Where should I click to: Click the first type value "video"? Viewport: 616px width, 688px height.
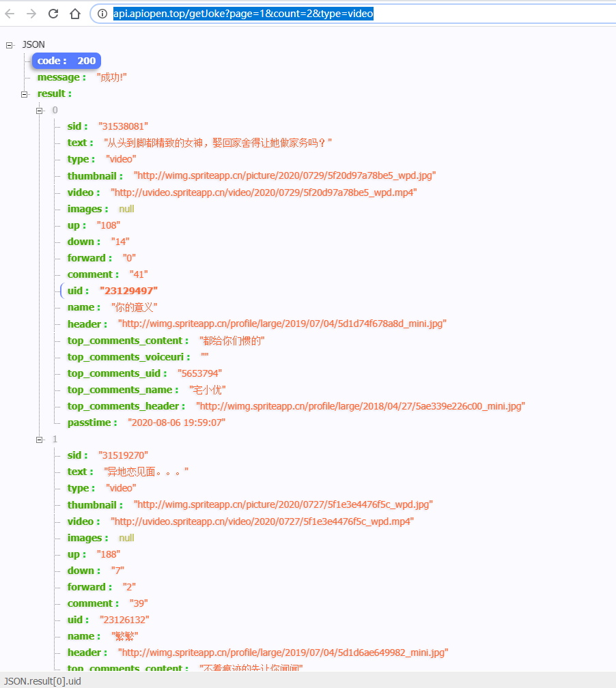[x=121, y=159]
